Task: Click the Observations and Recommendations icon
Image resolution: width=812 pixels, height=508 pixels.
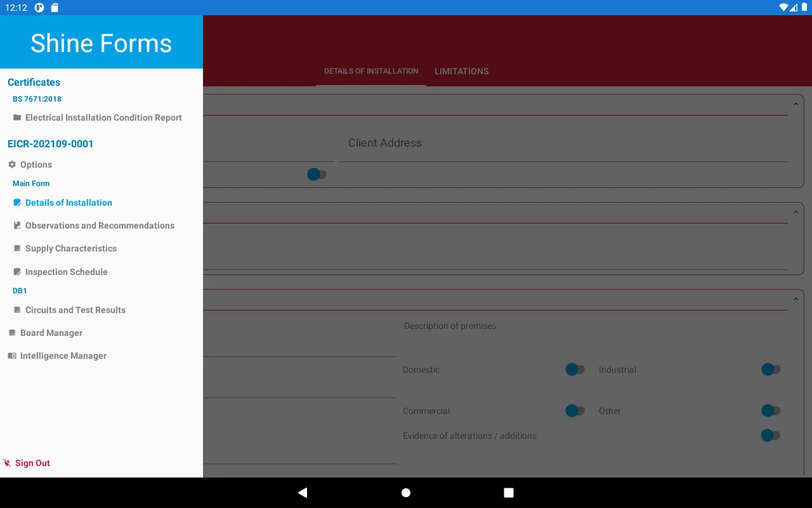Action: tap(16, 225)
